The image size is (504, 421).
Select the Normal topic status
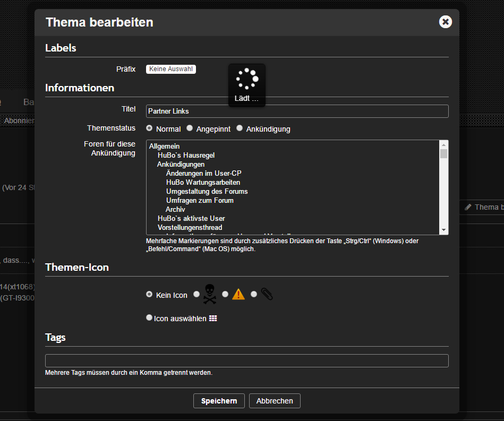click(x=149, y=128)
